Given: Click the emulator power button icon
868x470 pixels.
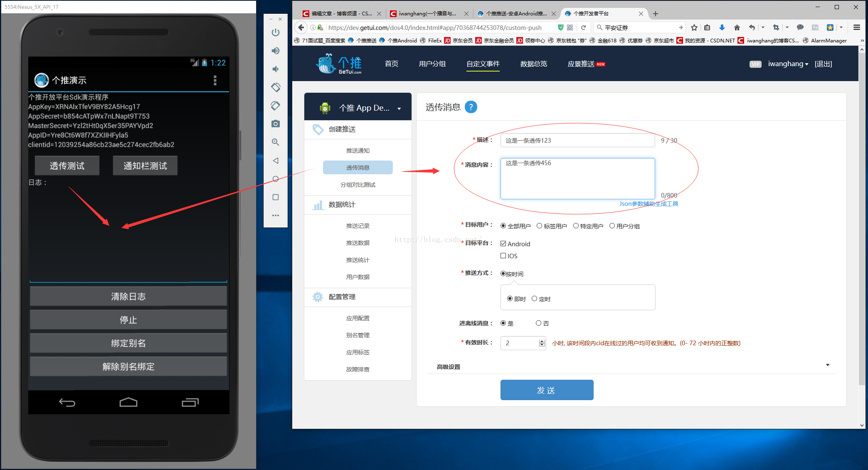Looking at the screenshot, I should point(276,32).
